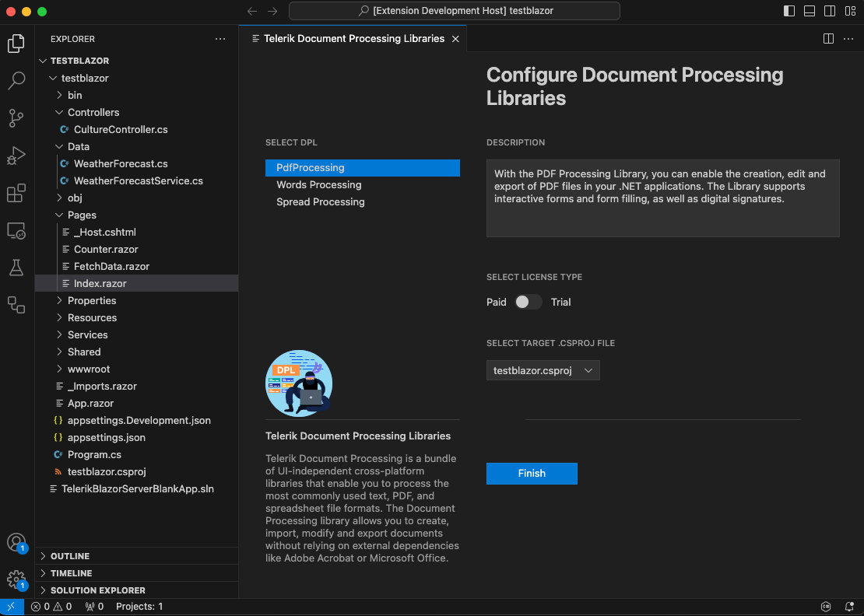Viewport: 864px width, 616px height.
Task: Open the target .csproj file dropdown
Action: (x=543, y=370)
